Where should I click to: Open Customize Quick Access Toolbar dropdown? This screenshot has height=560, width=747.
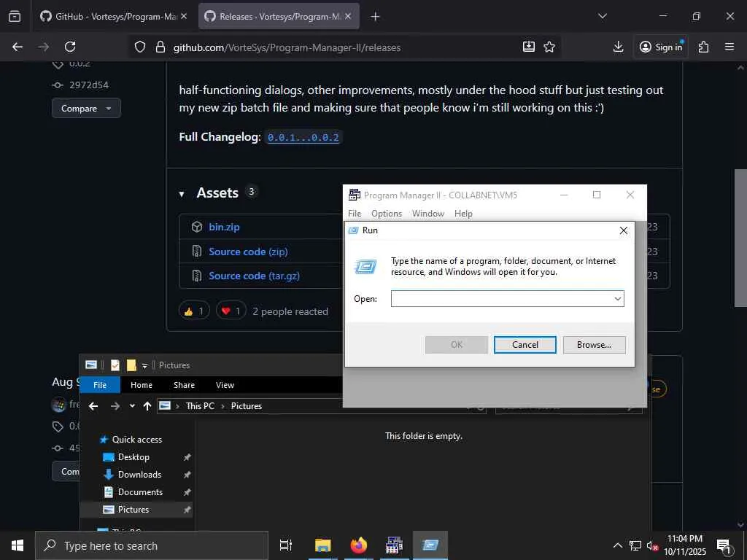click(145, 366)
